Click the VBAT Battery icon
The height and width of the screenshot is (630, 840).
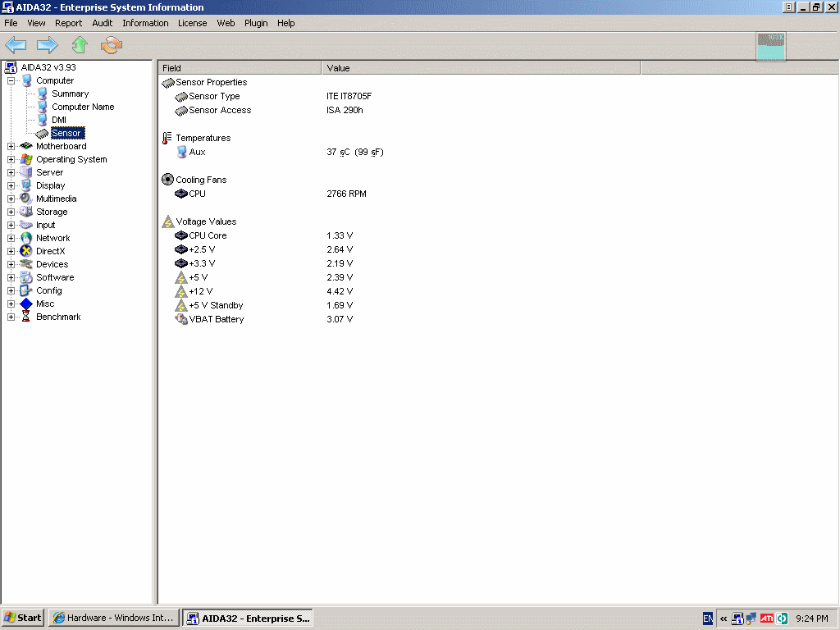181,319
